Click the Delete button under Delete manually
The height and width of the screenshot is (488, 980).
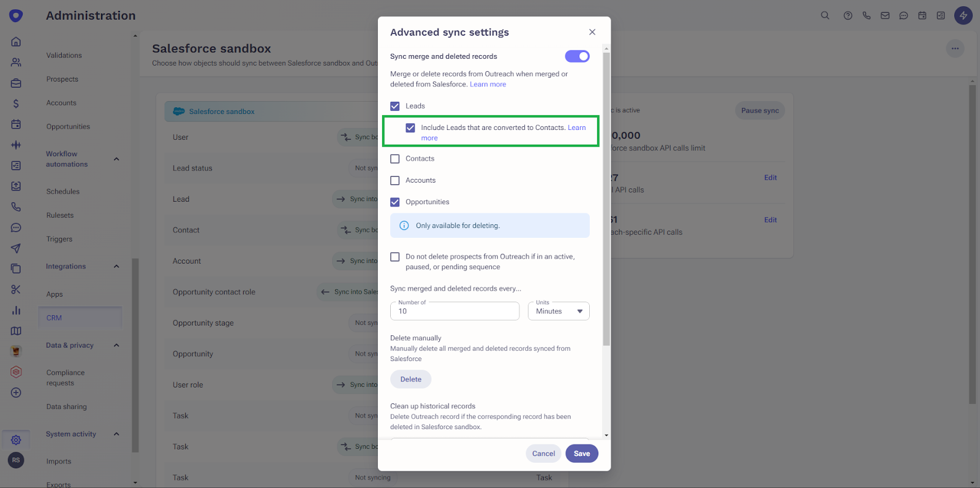point(411,379)
